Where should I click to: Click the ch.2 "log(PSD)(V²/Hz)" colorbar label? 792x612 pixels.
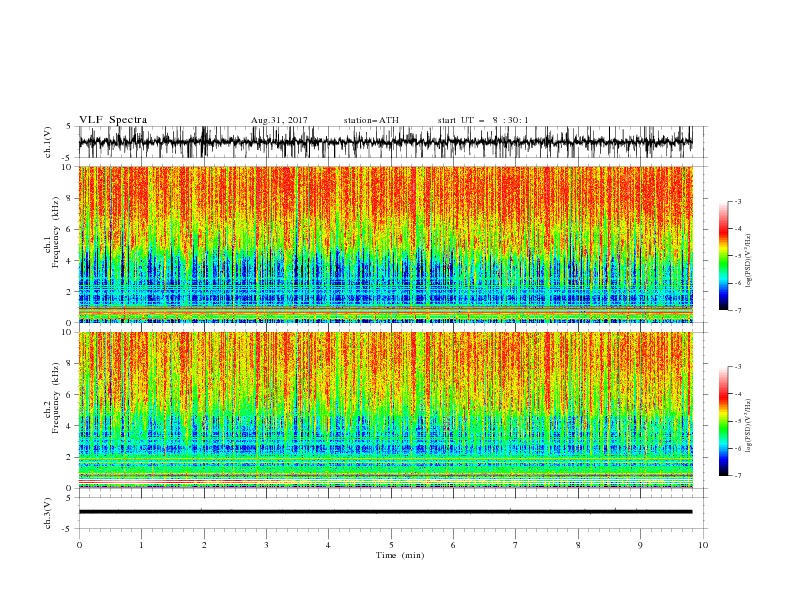point(749,426)
